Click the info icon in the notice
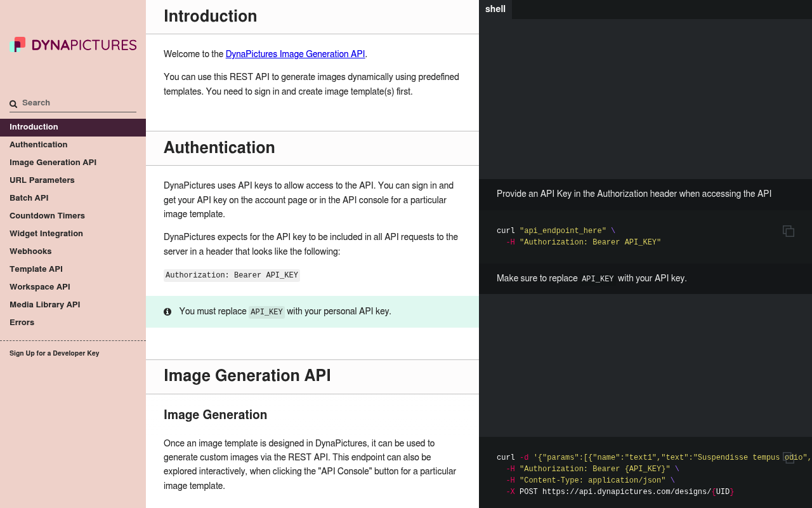The image size is (812, 508). click(167, 312)
